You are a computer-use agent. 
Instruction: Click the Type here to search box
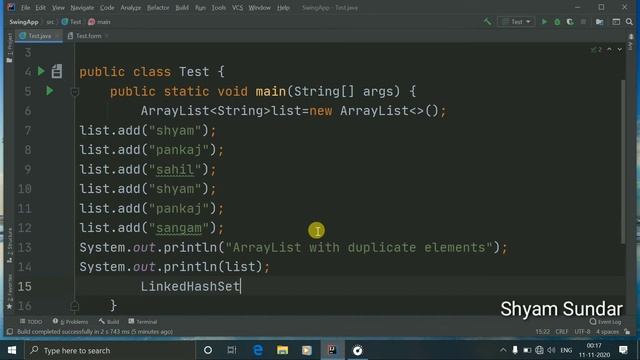(x=109, y=350)
